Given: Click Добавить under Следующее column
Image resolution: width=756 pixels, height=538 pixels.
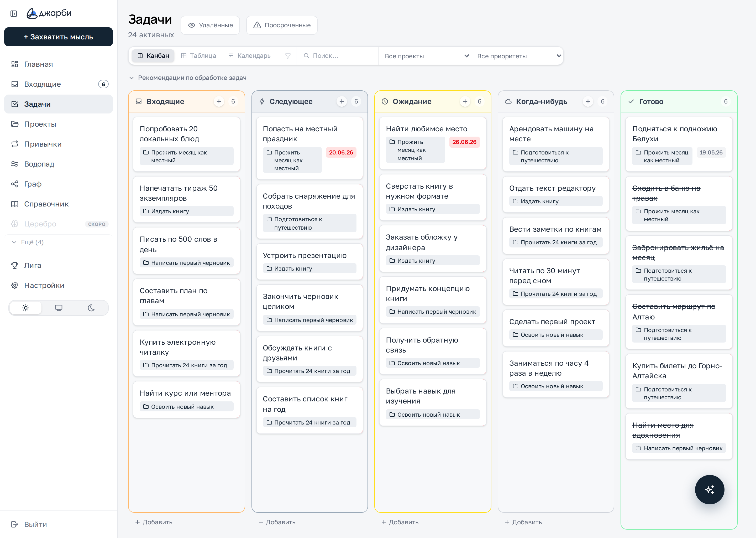Looking at the screenshot, I should (x=277, y=522).
